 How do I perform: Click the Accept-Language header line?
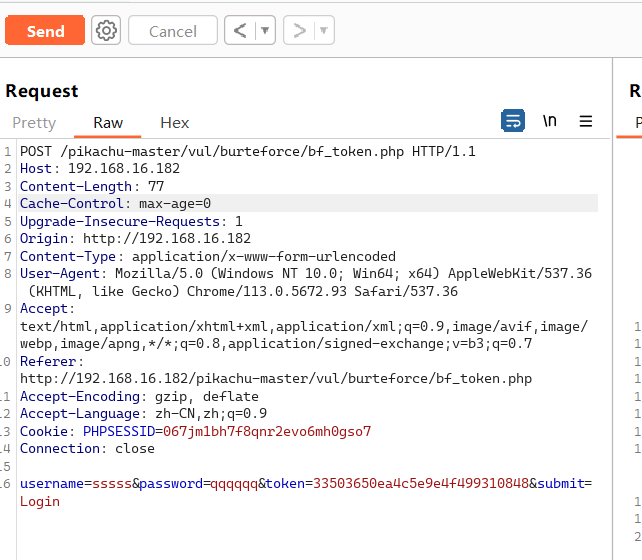(x=143, y=414)
